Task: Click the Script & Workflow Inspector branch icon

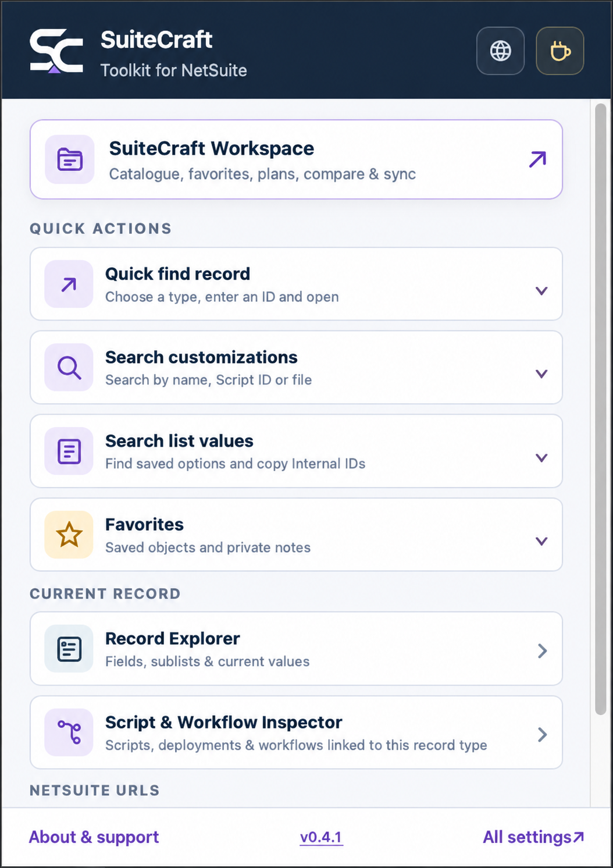Action: pyautogui.click(x=69, y=732)
